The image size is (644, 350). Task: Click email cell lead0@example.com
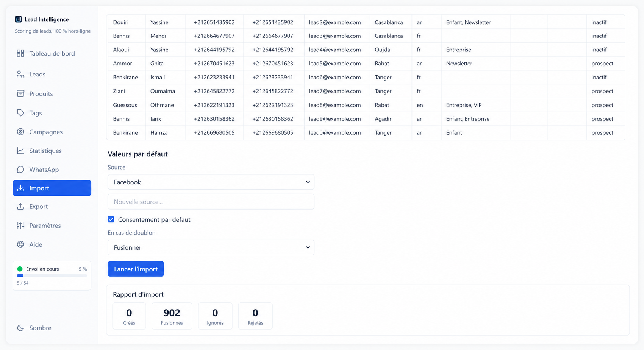coord(335,133)
